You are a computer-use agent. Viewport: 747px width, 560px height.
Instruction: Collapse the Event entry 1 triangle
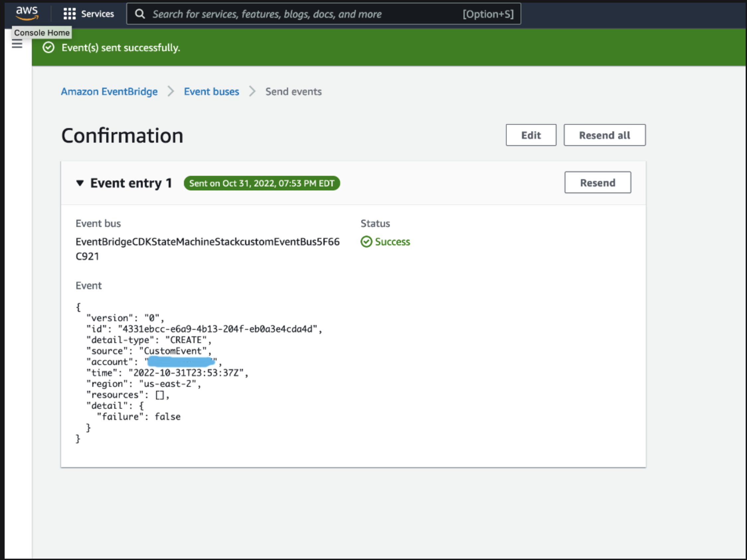[80, 183]
